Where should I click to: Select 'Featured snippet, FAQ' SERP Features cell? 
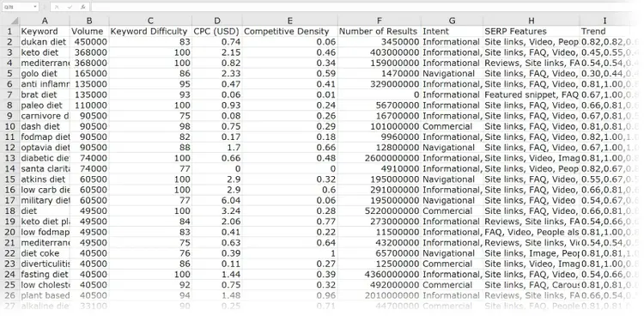point(532,94)
